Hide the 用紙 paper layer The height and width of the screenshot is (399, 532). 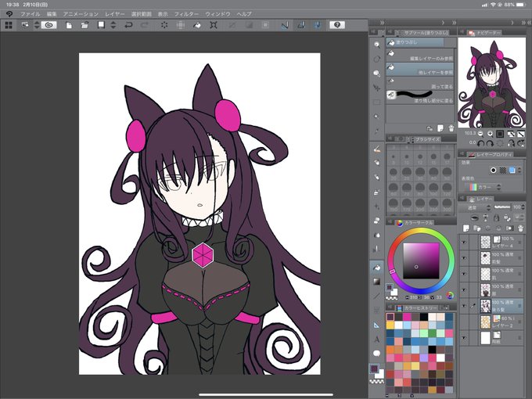(464, 338)
